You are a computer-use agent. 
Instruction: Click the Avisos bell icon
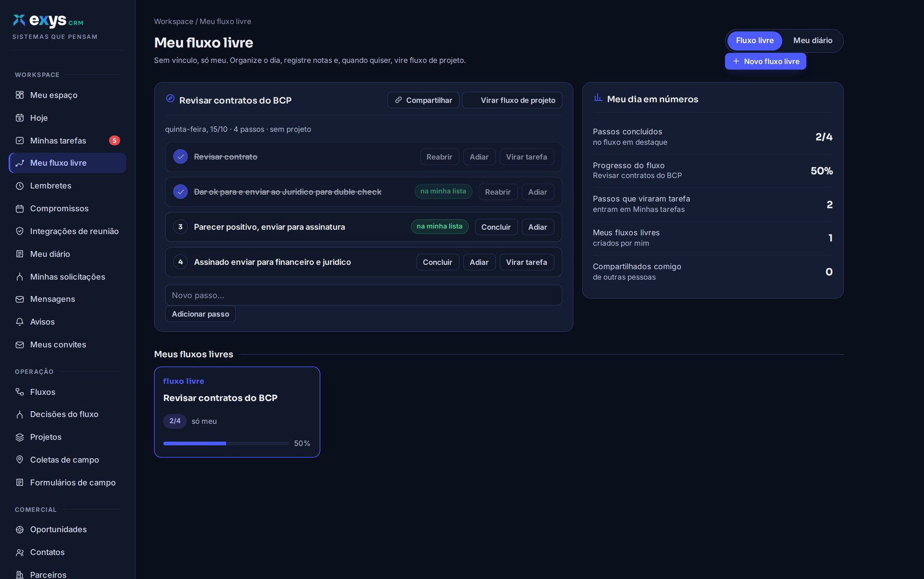[x=20, y=322]
